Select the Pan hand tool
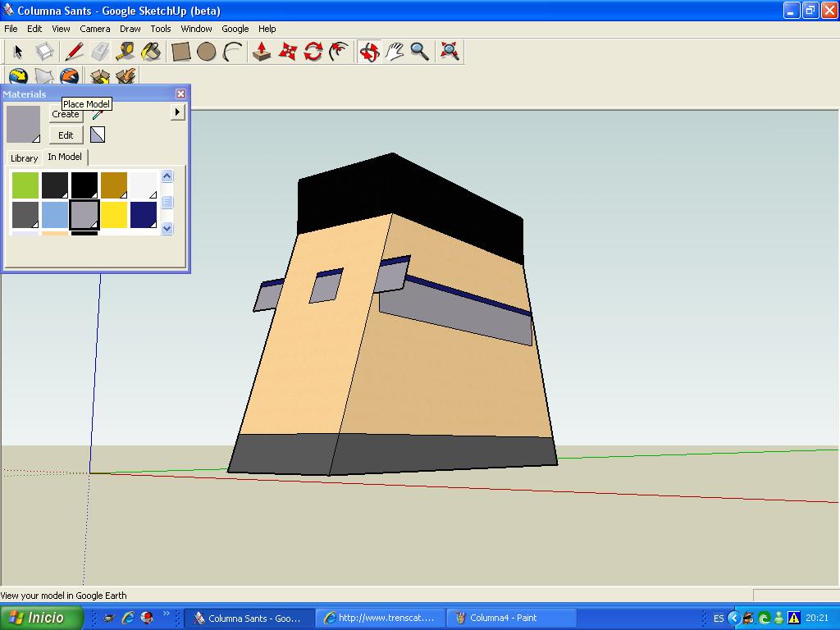 point(395,52)
